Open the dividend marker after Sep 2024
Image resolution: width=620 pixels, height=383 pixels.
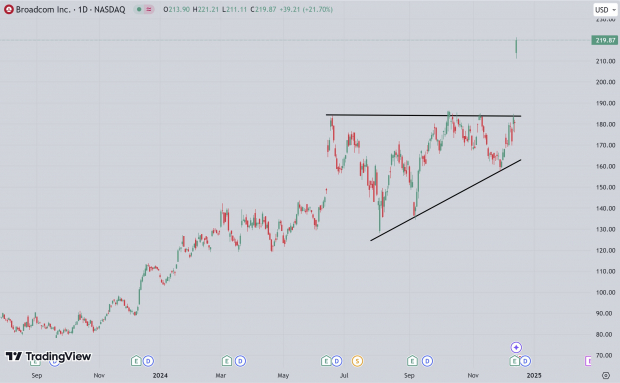(x=427, y=361)
